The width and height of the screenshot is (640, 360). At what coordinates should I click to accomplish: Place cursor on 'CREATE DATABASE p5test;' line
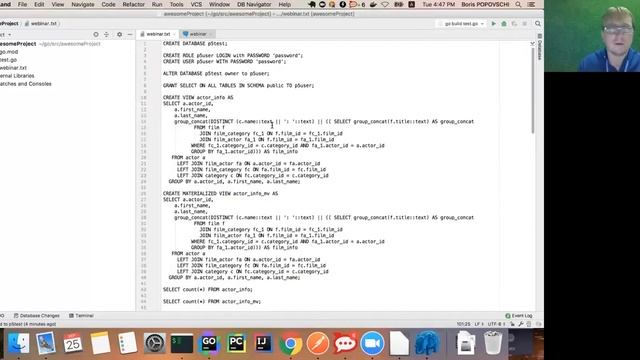click(195, 43)
